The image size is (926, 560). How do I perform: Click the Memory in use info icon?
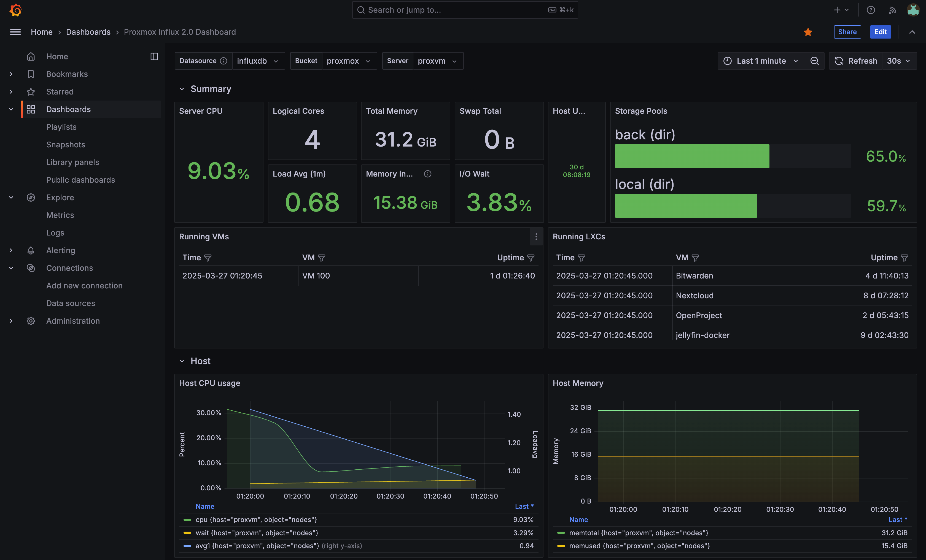[x=428, y=174]
